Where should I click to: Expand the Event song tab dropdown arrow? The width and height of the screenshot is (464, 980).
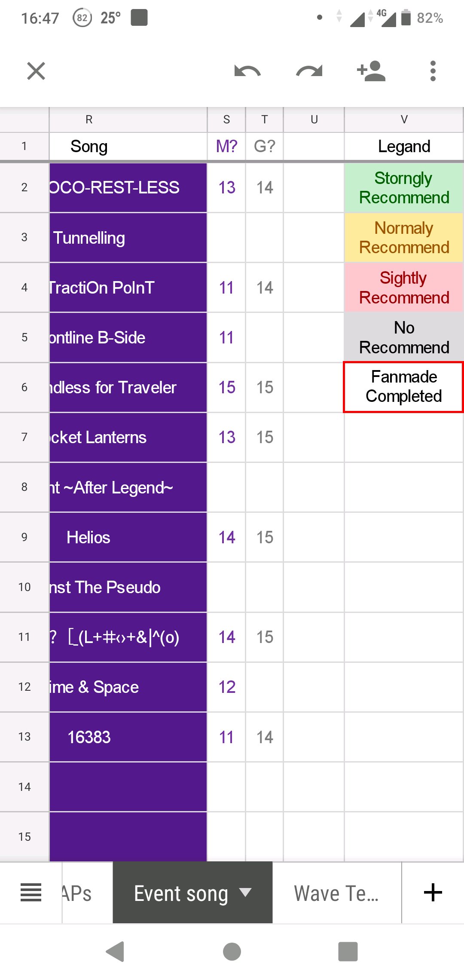pyautogui.click(x=245, y=892)
